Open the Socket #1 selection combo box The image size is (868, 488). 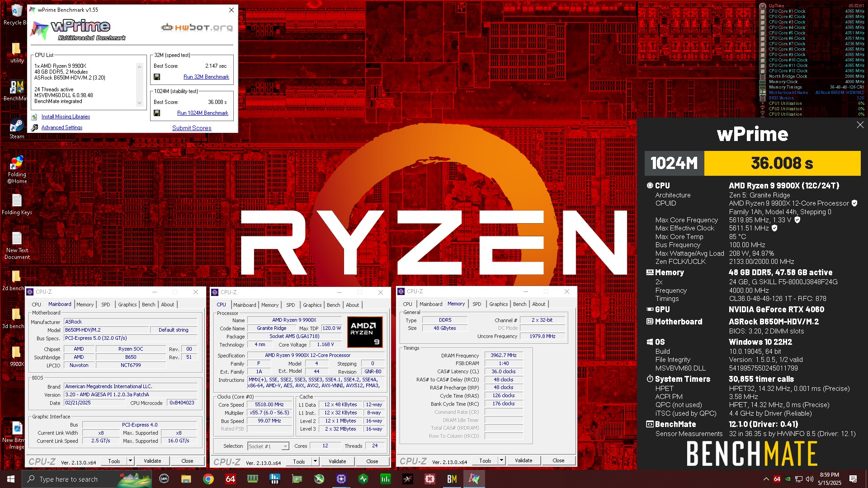point(268,446)
